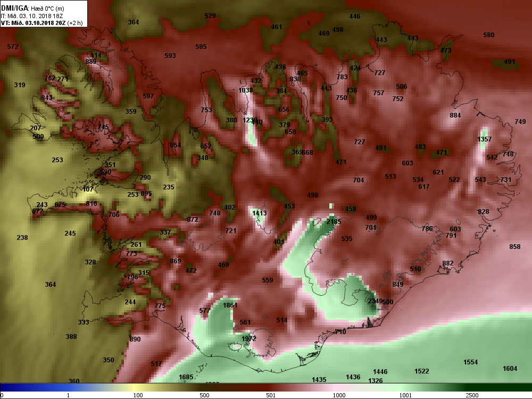Screen dimensions: 532x399
Task: Click the map value '238'
Action: pos(22,238)
